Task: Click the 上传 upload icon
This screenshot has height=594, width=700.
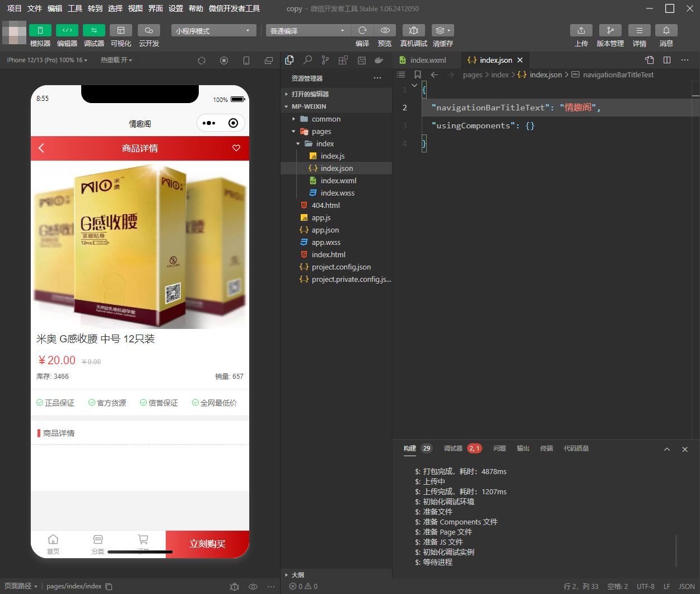Action: point(581,30)
